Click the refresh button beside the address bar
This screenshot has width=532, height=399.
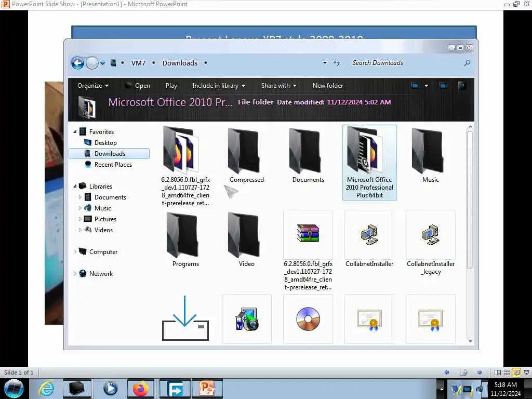(336, 63)
